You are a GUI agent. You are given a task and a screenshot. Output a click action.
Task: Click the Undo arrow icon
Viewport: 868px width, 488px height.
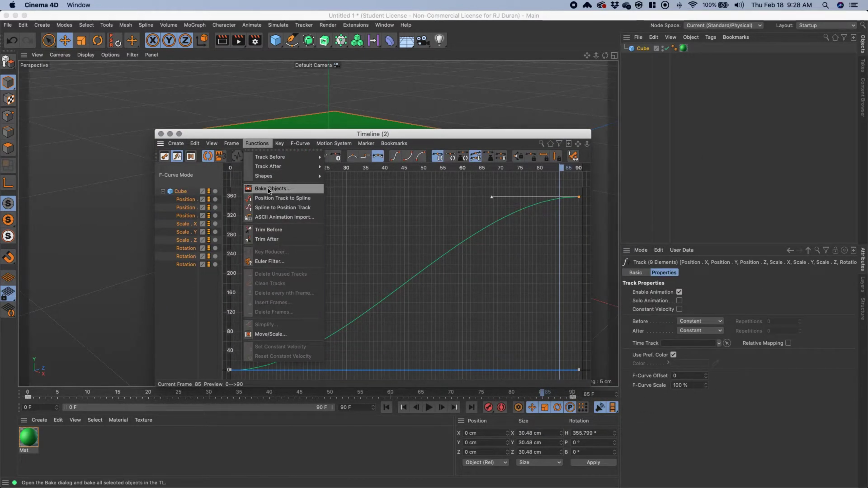coord(12,41)
